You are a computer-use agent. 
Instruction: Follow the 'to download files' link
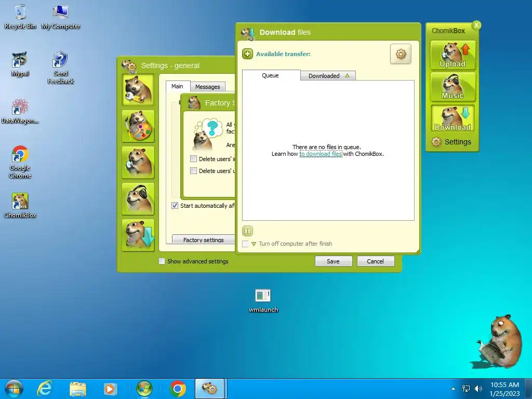321,154
